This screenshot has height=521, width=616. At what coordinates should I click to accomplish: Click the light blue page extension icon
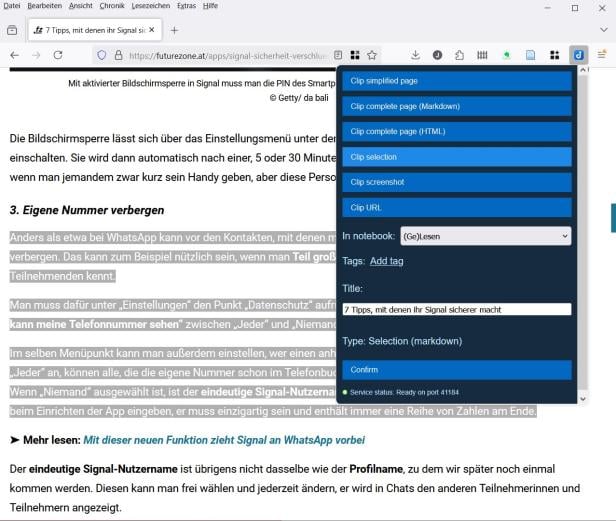(x=530, y=55)
